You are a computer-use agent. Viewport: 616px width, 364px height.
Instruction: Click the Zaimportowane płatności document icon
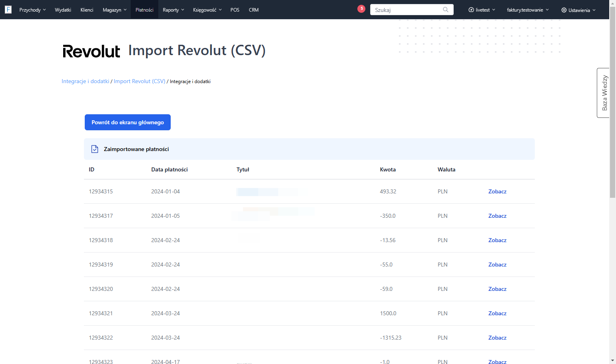(x=95, y=149)
